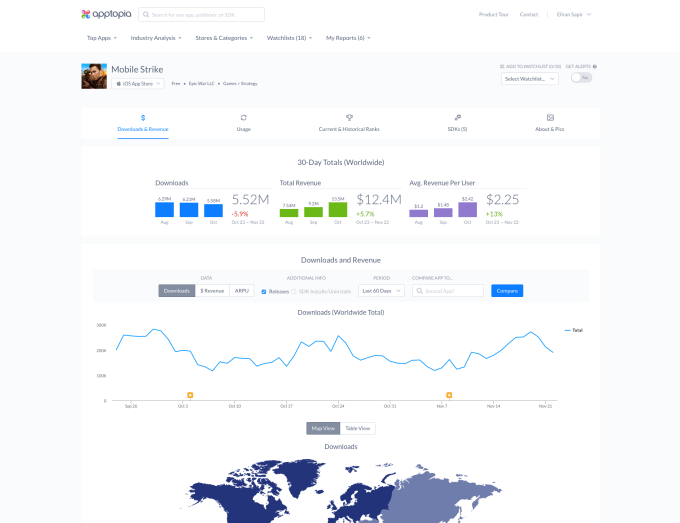Image resolution: width=680 pixels, height=523 pixels.
Task: Click the -5.9% downloads change
Action: [x=240, y=214]
